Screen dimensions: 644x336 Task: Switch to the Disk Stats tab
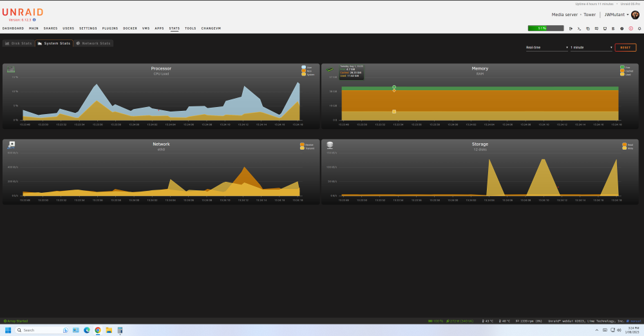pyautogui.click(x=19, y=43)
